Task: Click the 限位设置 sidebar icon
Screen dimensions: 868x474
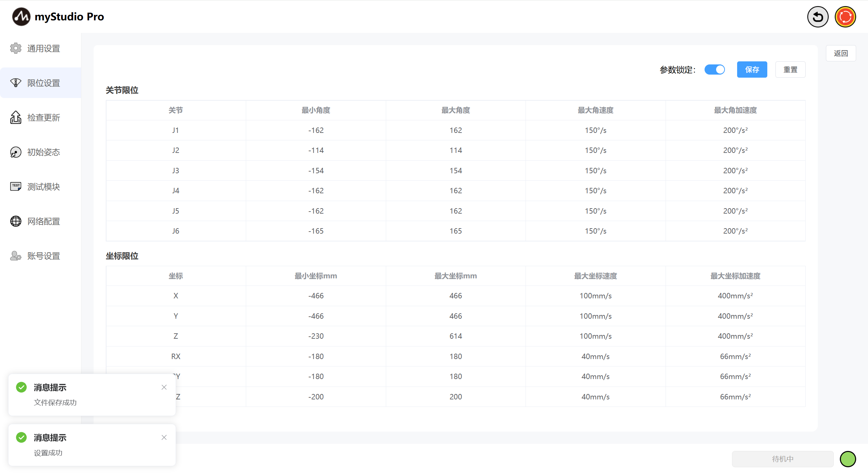Action: [16, 83]
